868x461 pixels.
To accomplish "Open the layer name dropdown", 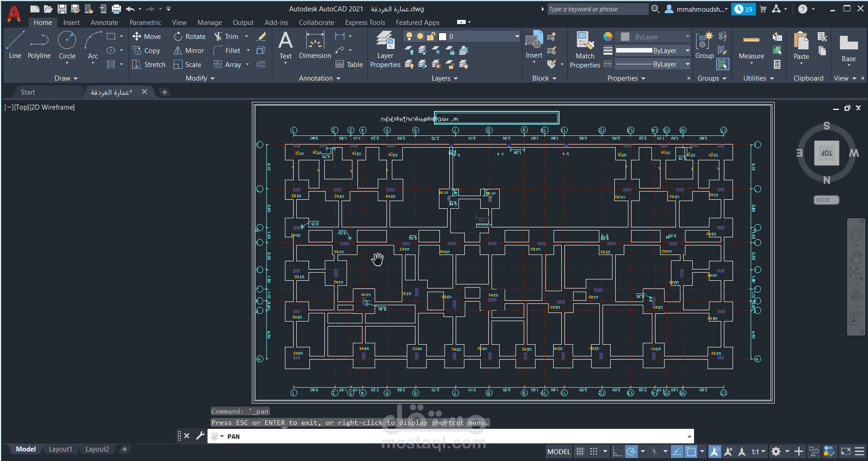I will 517,37.
